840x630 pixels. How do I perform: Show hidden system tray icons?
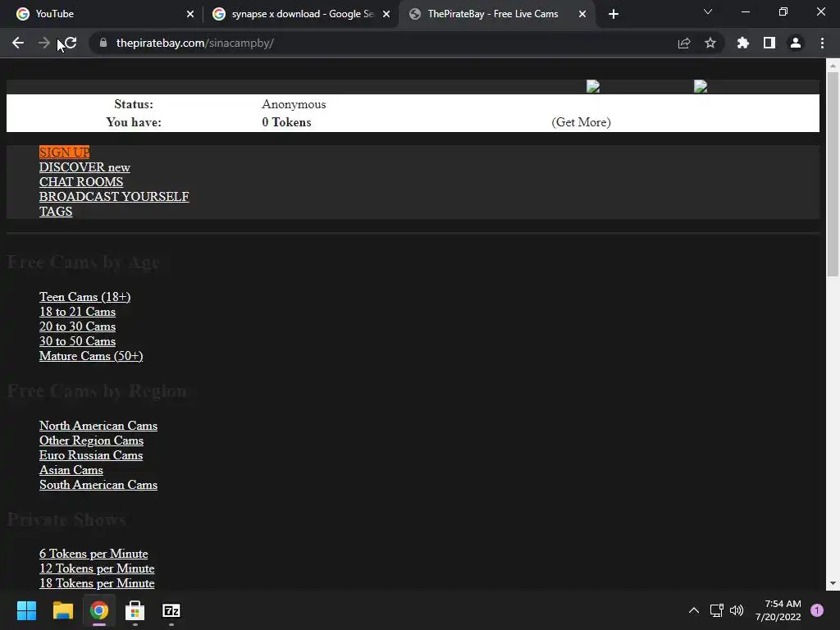[694, 610]
